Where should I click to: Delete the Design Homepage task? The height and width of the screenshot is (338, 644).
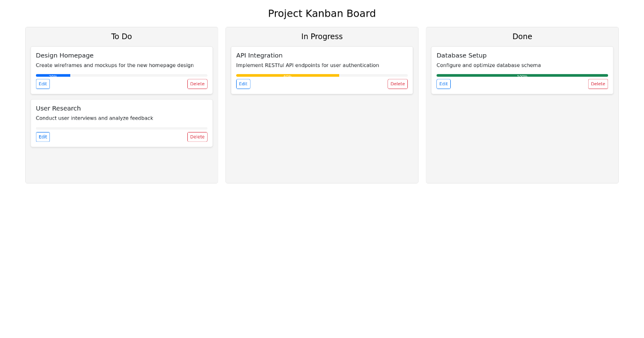[x=197, y=84]
